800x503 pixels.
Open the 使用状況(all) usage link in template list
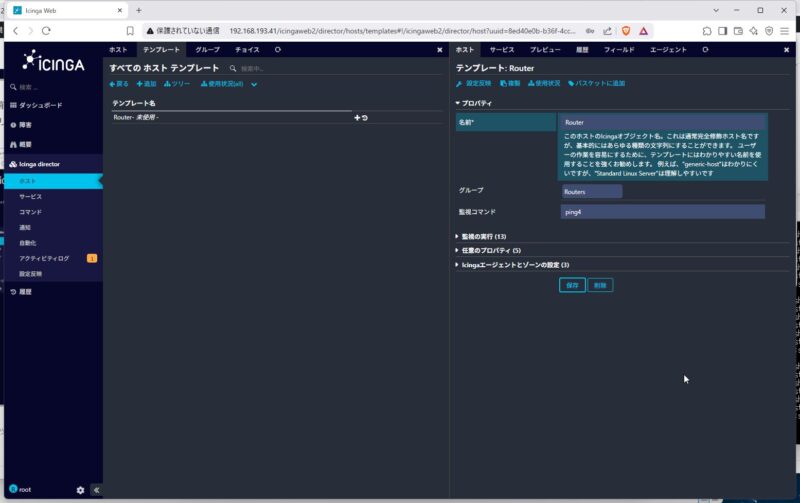[x=222, y=84]
